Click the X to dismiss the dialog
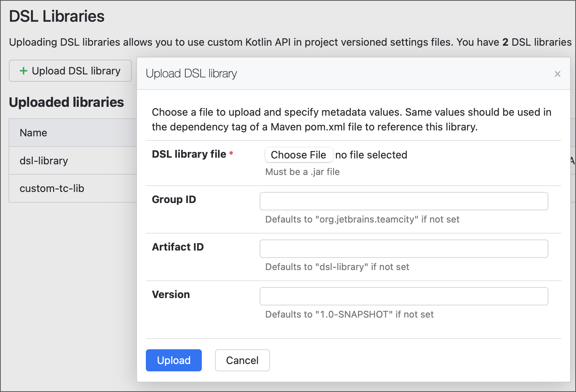Viewport: 576px width, 392px height. [x=558, y=74]
